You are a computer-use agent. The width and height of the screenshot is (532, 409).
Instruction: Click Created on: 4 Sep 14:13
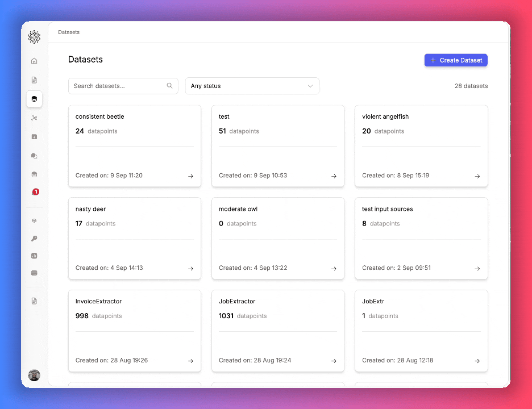(109, 268)
